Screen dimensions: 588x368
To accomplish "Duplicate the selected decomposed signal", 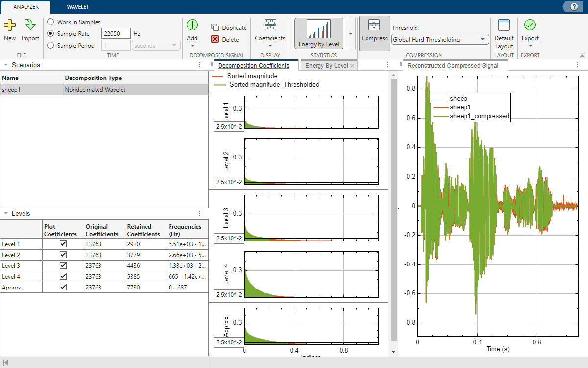I will pyautogui.click(x=229, y=28).
